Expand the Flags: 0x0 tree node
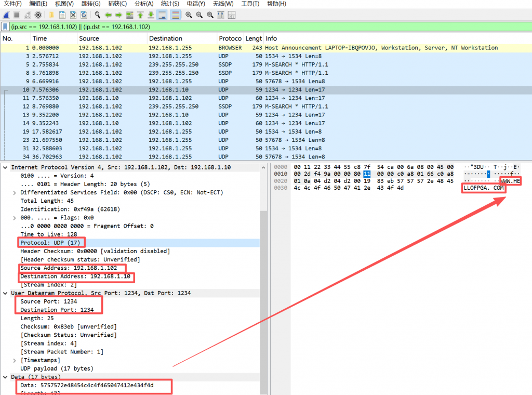 click(x=15, y=218)
